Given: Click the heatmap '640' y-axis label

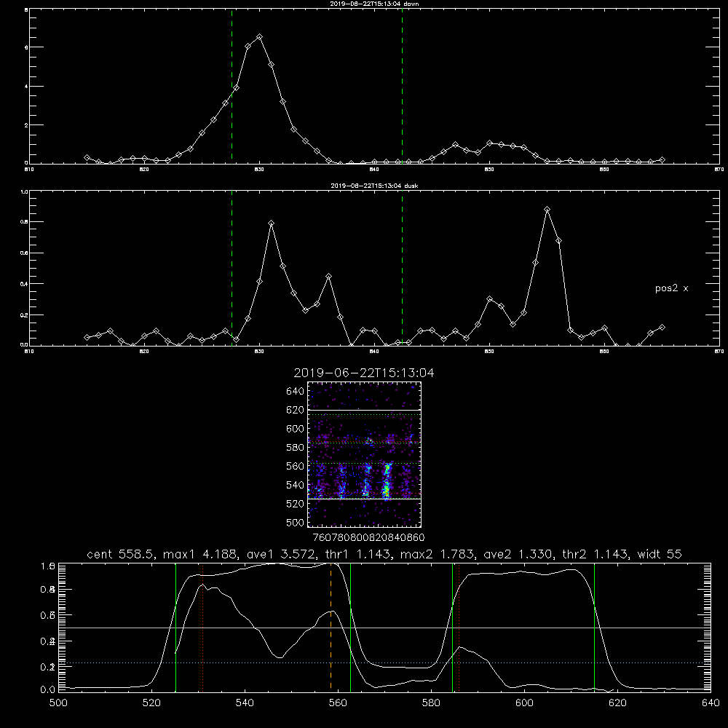Looking at the screenshot, I should [x=296, y=391].
